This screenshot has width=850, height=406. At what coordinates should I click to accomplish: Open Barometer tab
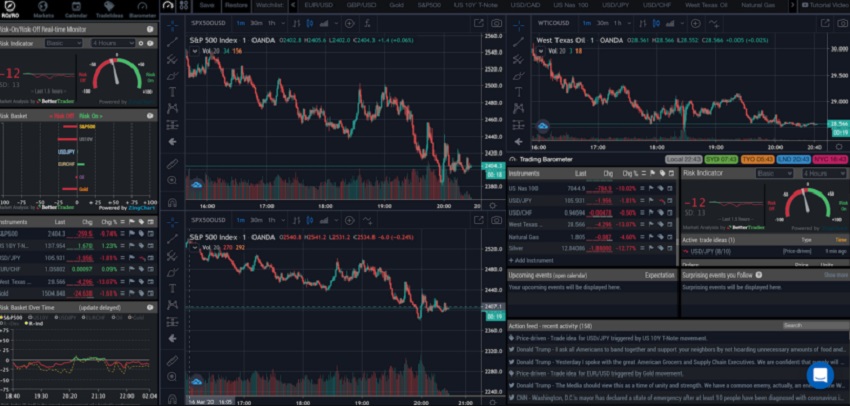(143, 9)
